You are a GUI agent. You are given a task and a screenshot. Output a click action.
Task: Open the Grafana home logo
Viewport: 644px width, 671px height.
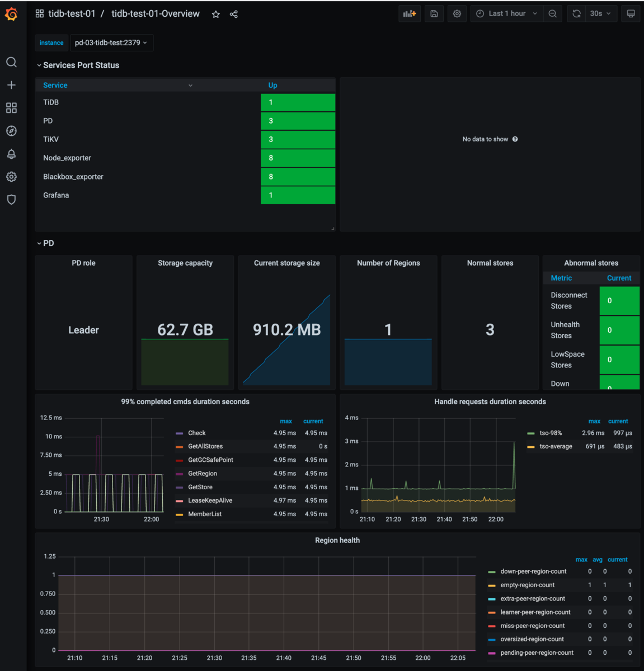[x=11, y=14]
